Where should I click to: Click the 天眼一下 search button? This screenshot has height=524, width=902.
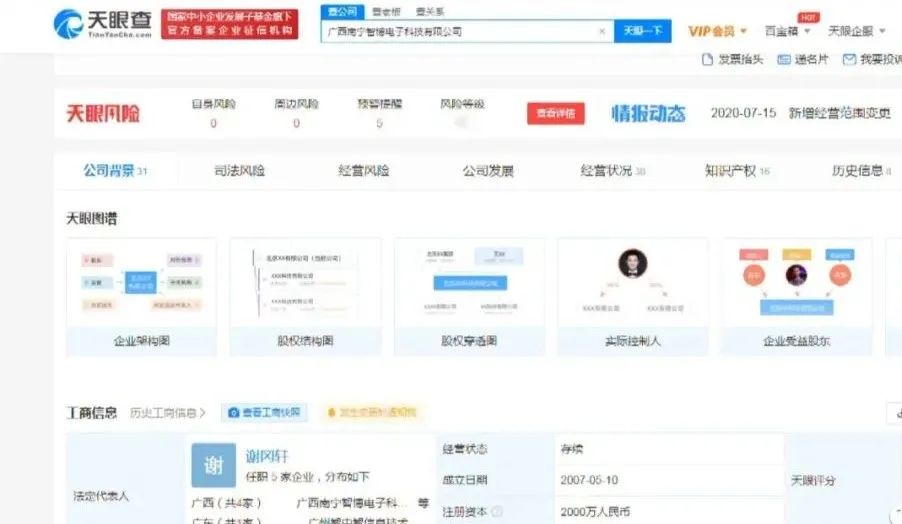(643, 31)
